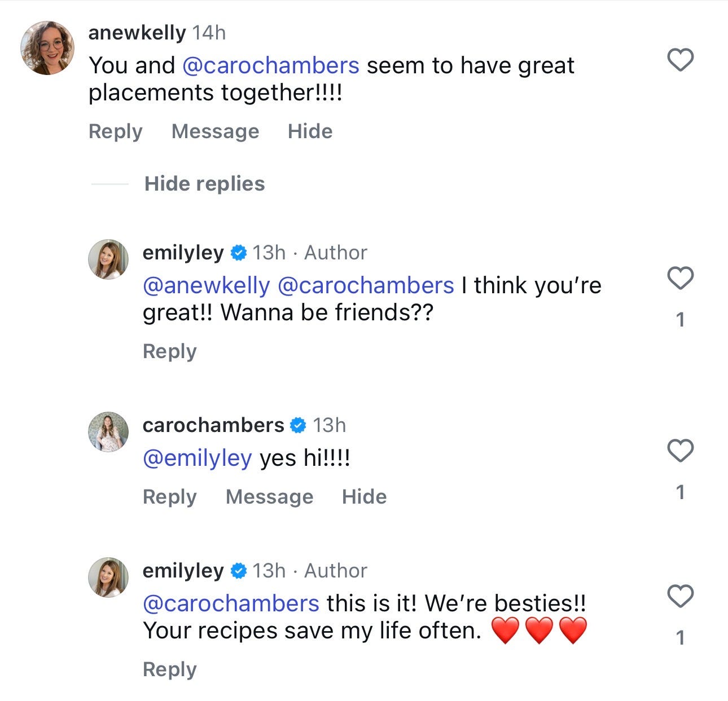The width and height of the screenshot is (728, 701).
Task: Open @emilyley mention in carochambers' reply
Action: (198, 458)
